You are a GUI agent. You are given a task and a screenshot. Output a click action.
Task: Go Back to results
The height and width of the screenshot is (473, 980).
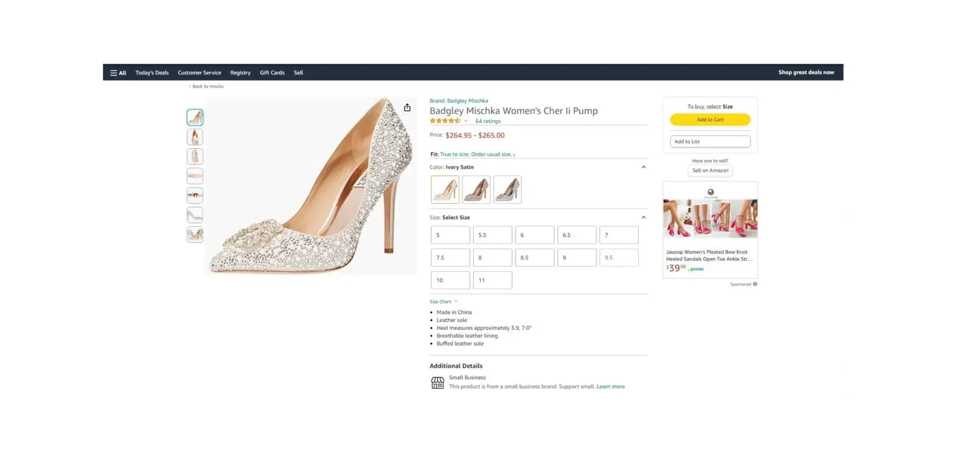click(206, 86)
